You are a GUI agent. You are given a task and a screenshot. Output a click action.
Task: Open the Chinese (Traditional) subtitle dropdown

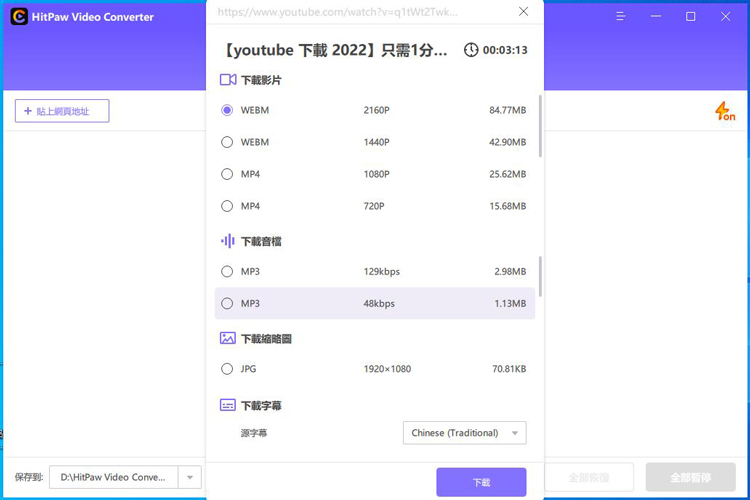click(465, 433)
